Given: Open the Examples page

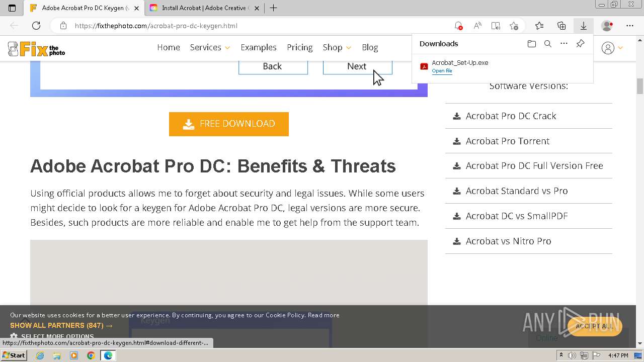Looking at the screenshot, I should (x=259, y=47).
